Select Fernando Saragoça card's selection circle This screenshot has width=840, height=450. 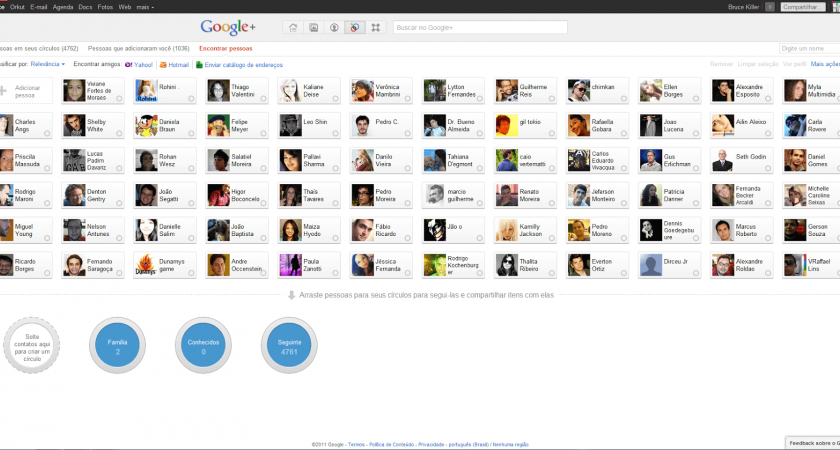pyautogui.click(x=119, y=273)
